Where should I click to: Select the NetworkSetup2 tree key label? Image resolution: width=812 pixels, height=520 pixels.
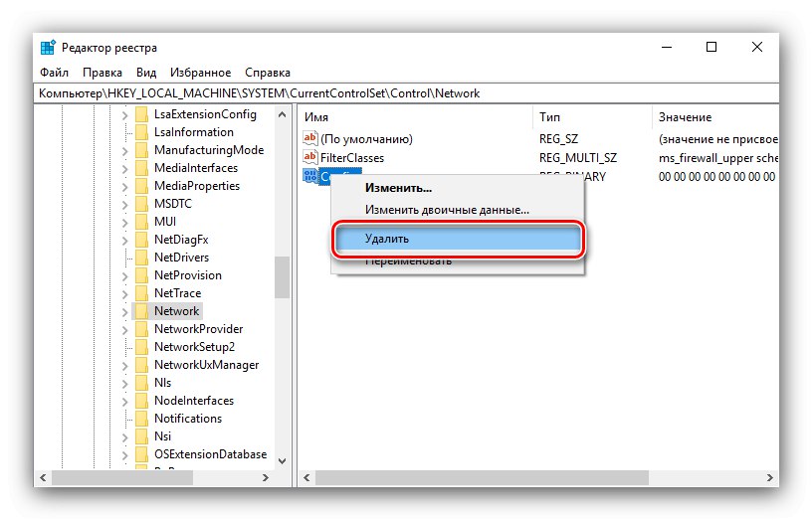click(194, 347)
